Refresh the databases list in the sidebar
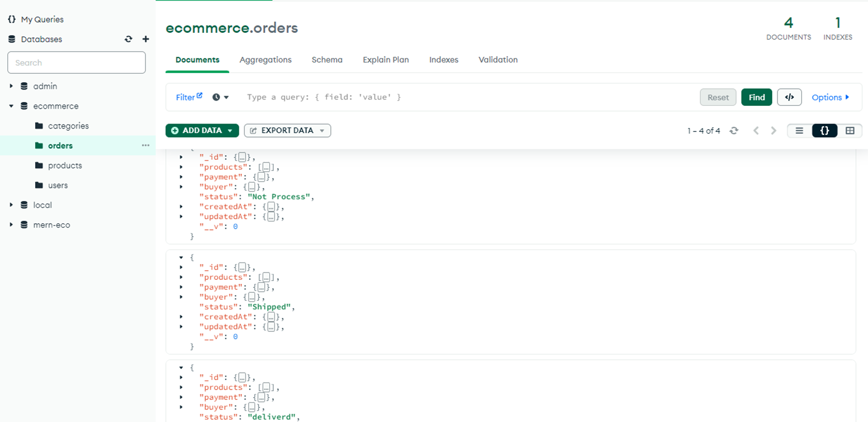This screenshot has width=868, height=422. point(128,39)
